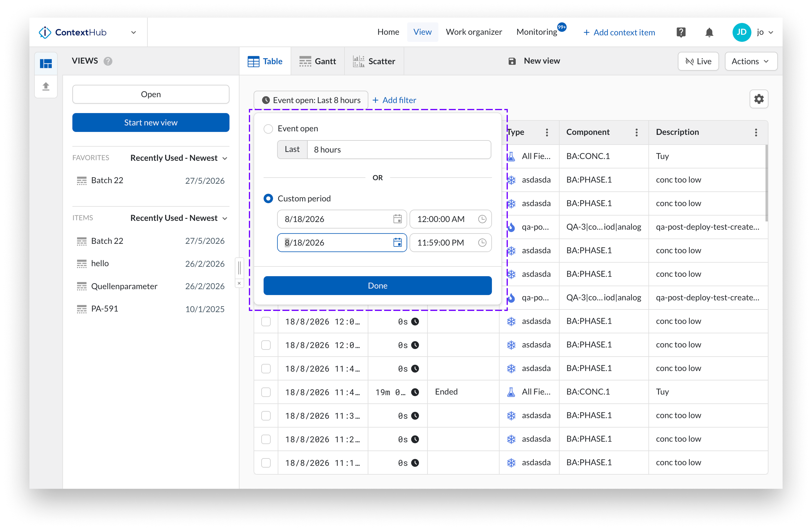
Task: Tick checkbox of the 18/8/2026 11:2… row
Action: pyautogui.click(x=266, y=439)
